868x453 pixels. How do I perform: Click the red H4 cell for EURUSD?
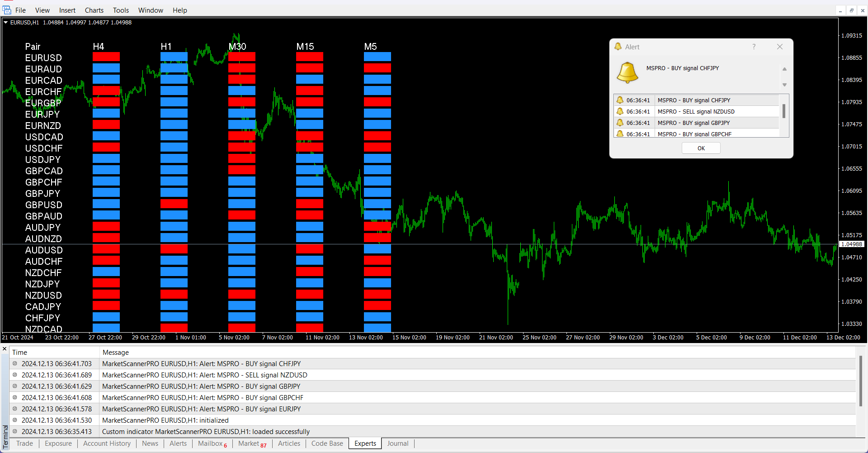pos(106,57)
